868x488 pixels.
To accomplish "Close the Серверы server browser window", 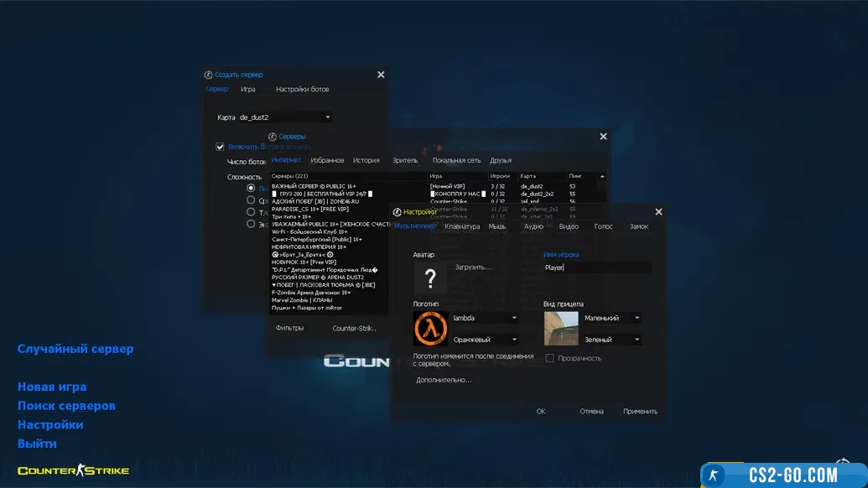I will tap(603, 137).
